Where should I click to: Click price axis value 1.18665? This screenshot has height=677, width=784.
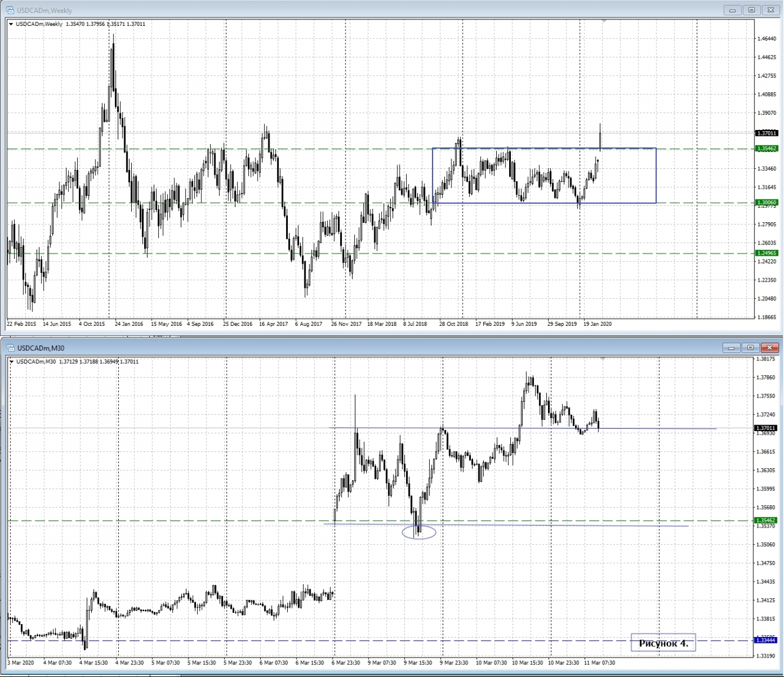[x=766, y=317]
